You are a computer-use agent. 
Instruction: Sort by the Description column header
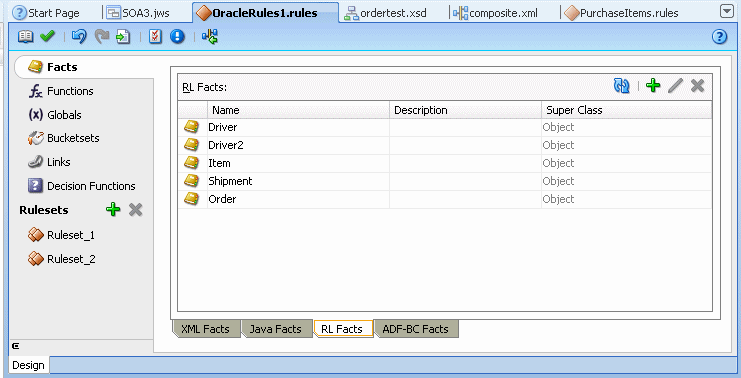(465, 110)
